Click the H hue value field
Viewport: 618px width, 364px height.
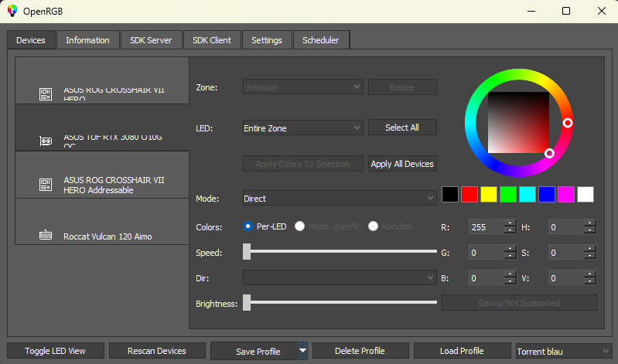pos(566,227)
